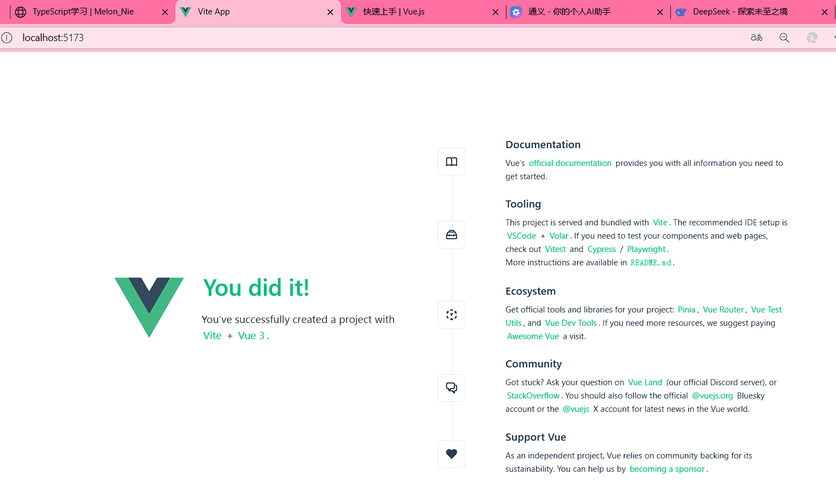Viewport: 836px width, 504px height.
Task: Click the Support Vue heart icon
Action: 452,454
